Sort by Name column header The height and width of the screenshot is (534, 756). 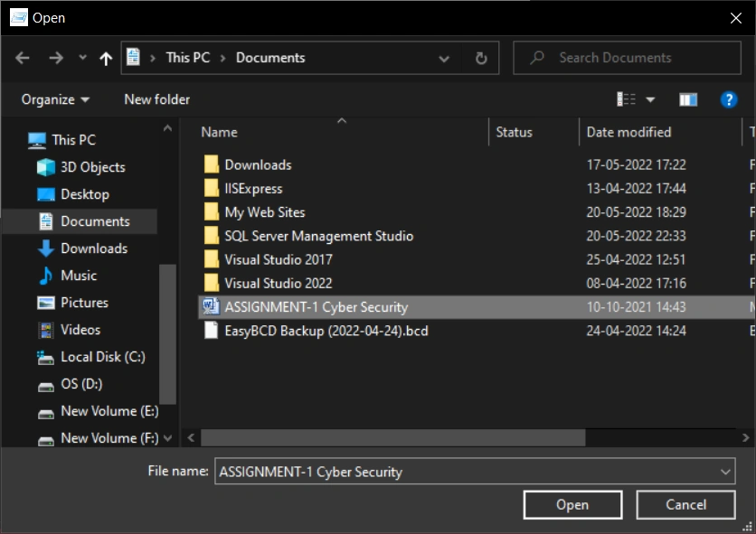pyautogui.click(x=219, y=133)
